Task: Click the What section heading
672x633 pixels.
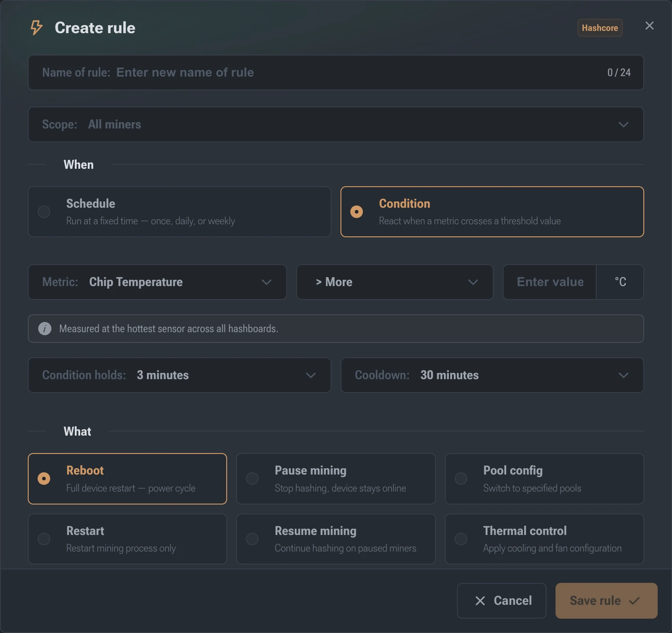Action: point(77,432)
